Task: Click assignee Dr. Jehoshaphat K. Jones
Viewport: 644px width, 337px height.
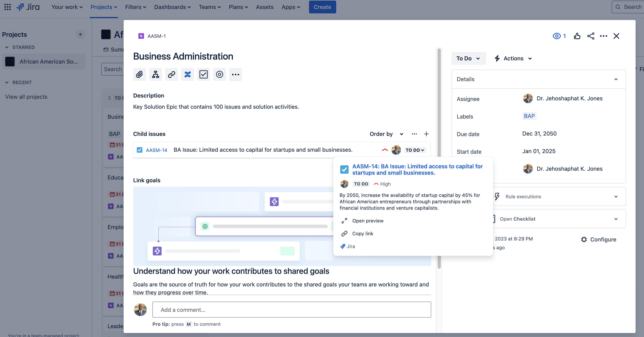Action: pos(563,98)
